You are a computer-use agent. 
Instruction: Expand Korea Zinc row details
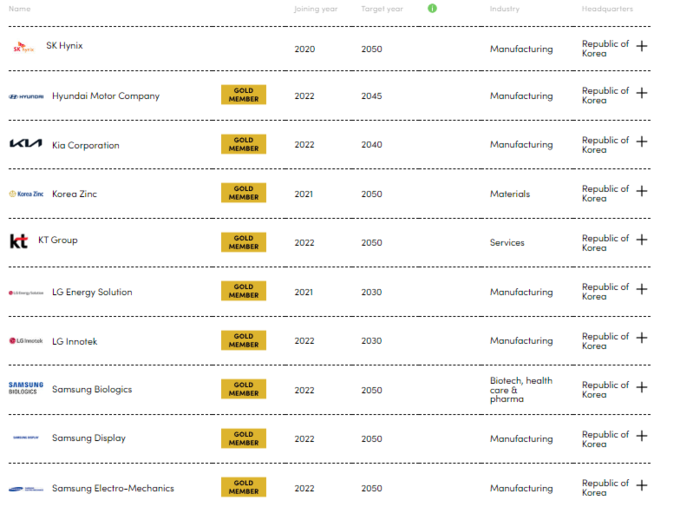(x=642, y=191)
